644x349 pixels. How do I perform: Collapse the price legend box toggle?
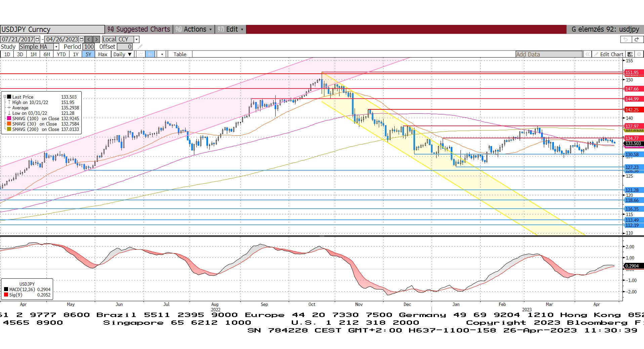(5, 97)
